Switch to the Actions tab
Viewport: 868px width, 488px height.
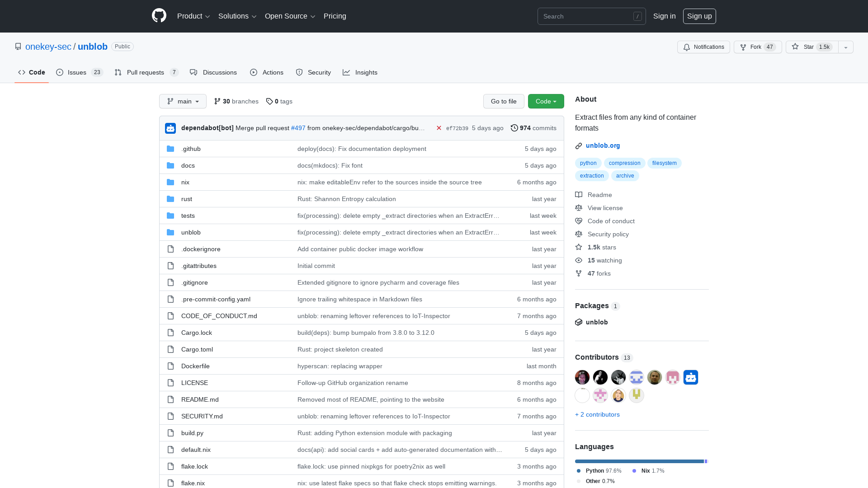tap(267, 72)
